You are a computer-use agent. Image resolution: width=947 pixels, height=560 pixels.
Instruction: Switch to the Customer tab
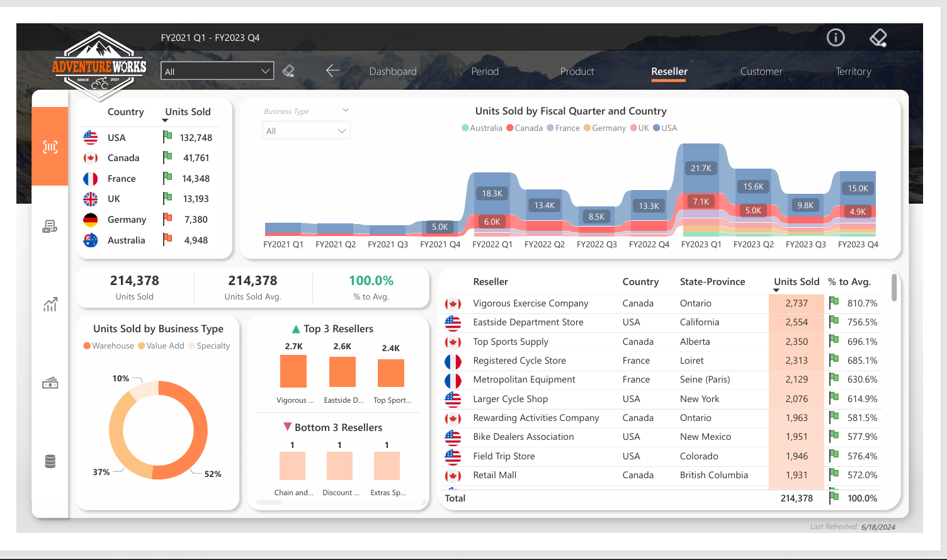(761, 72)
